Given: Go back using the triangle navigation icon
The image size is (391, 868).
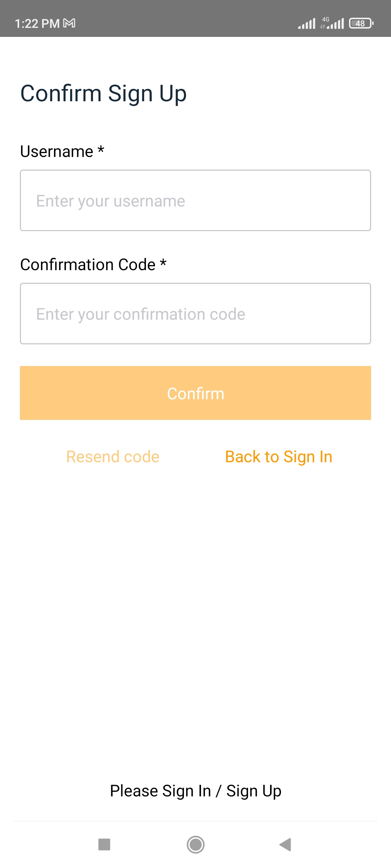Looking at the screenshot, I should 285,844.
